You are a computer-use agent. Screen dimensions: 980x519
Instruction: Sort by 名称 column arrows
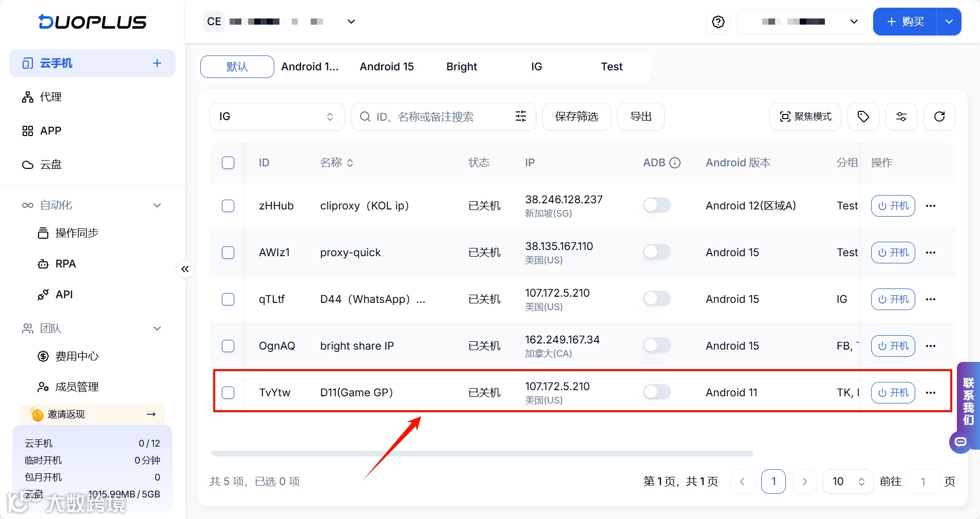(x=350, y=163)
